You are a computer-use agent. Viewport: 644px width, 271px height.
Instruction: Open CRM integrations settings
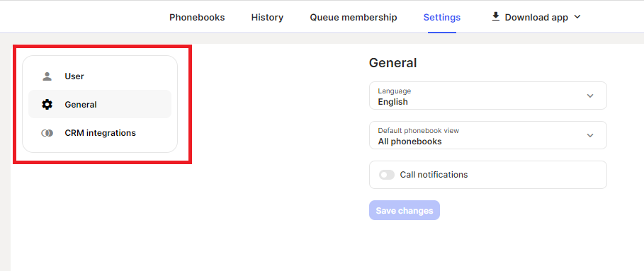100,133
